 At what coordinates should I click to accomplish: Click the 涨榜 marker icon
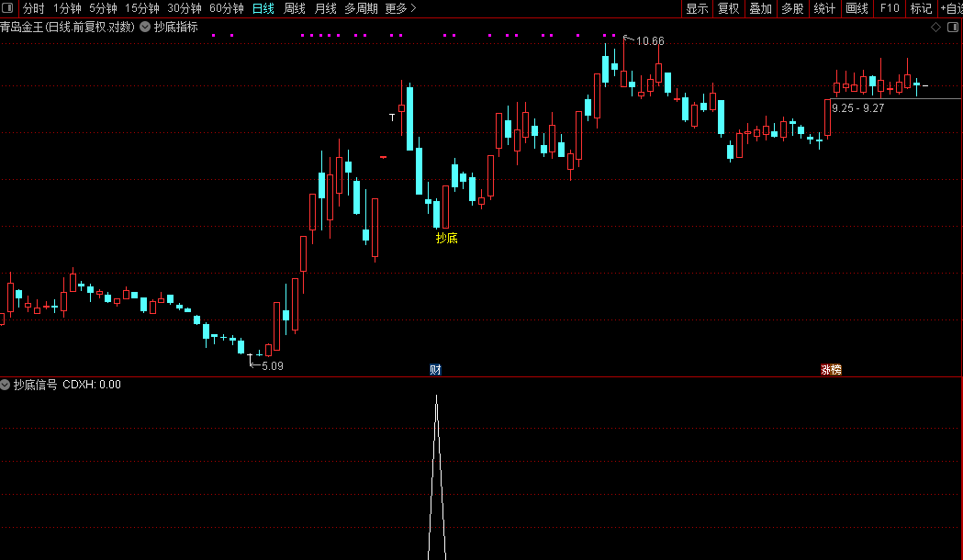[831, 369]
